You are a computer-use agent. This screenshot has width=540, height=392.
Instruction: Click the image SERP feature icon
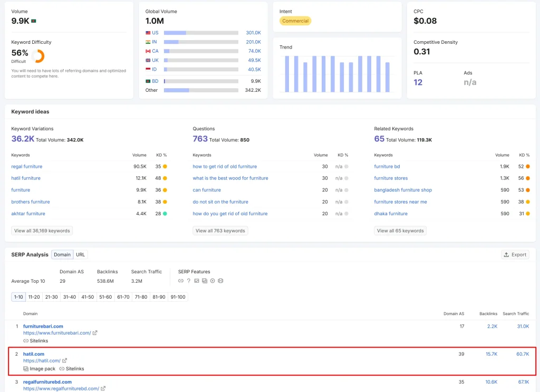click(197, 281)
